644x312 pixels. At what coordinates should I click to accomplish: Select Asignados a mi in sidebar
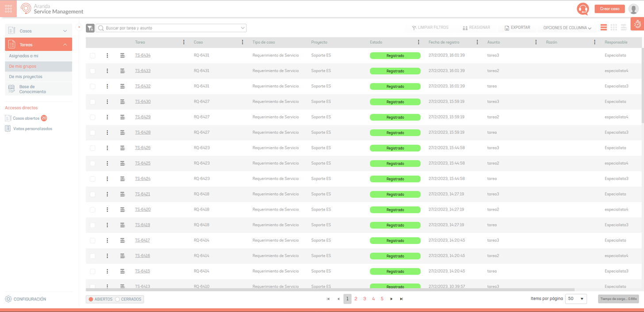[24, 56]
